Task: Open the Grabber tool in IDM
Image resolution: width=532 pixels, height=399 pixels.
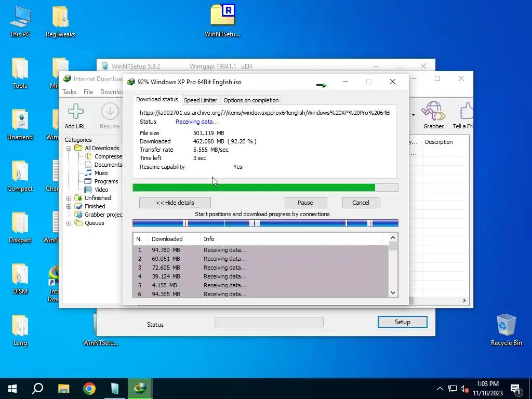Action: pyautogui.click(x=433, y=115)
